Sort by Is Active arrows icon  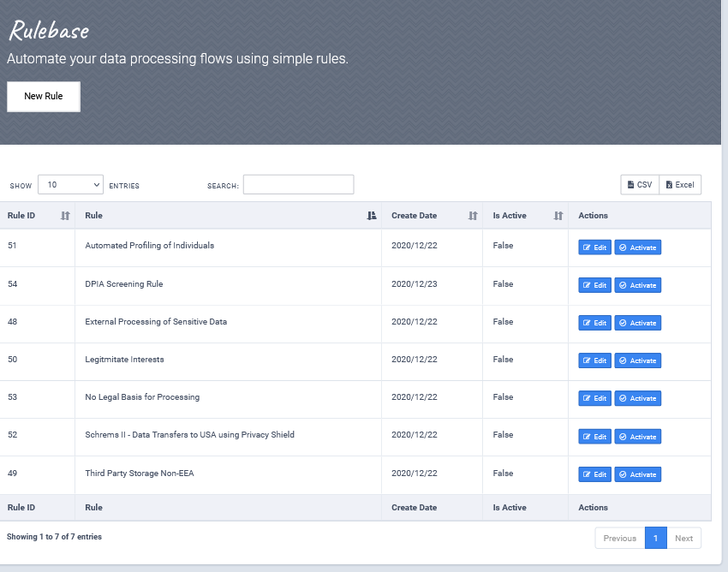click(558, 216)
